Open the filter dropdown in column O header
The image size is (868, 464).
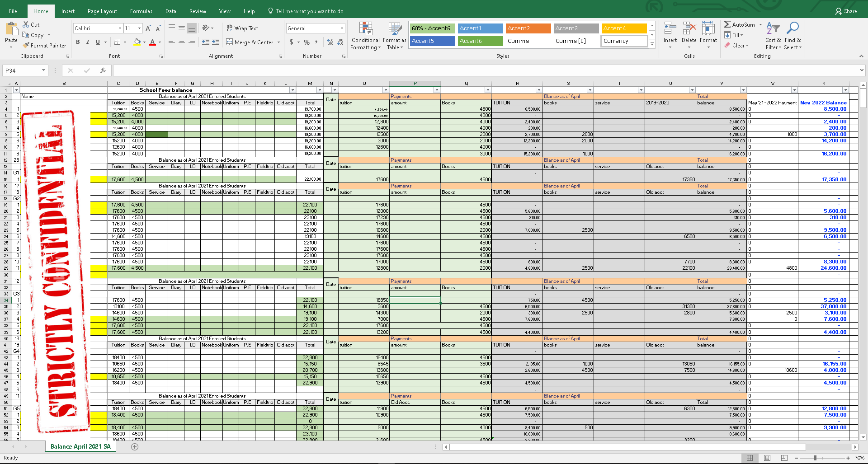(x=386, y=90)
